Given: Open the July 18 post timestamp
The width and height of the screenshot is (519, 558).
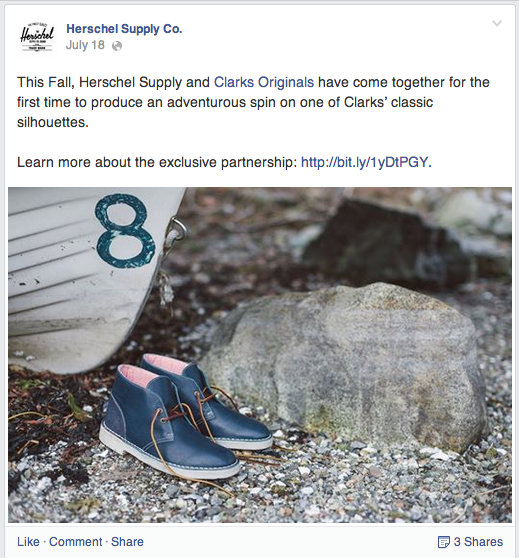Looking at the screenshot, I should 85,45.
